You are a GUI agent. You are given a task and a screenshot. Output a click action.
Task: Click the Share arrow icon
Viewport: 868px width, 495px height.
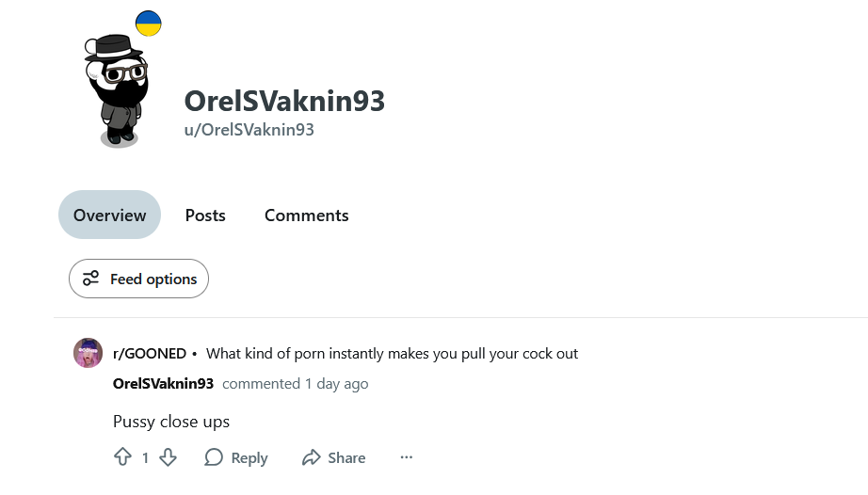pyautogui.click(x=311, y=457)
